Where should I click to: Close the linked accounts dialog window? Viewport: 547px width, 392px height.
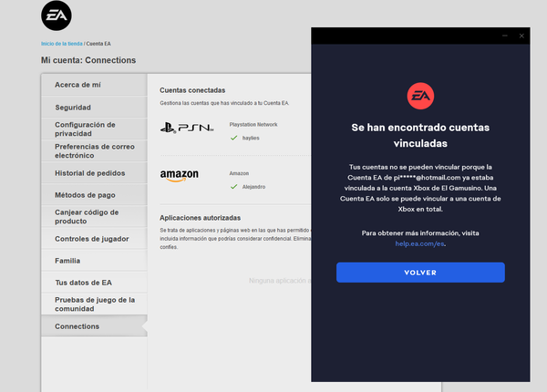(522, 36)
